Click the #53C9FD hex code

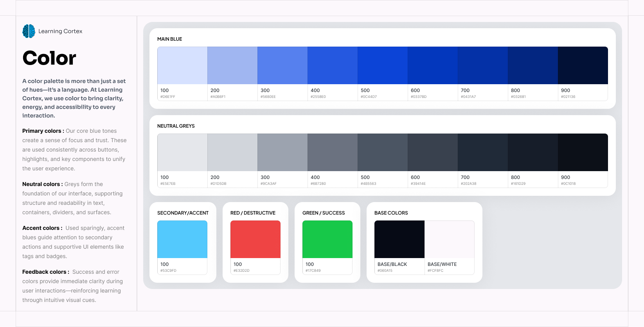pyautogui.click(x=168, y=271)
